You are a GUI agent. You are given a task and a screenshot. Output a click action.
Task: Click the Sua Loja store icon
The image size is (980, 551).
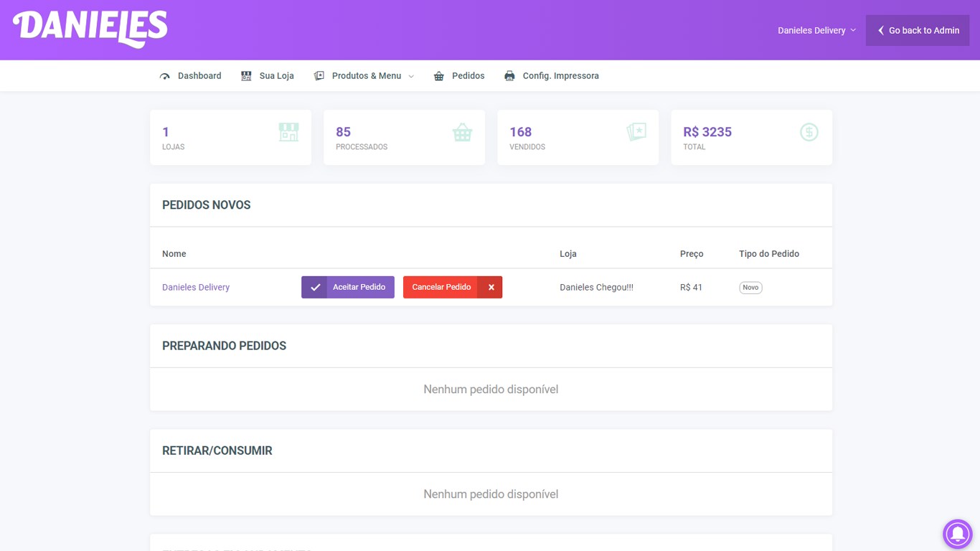click(x=246, y=76)
